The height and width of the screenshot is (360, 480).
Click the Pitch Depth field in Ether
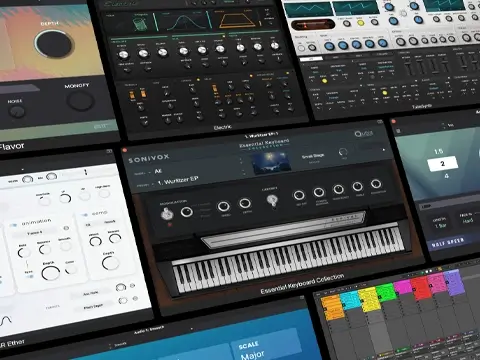[x=93, y=306]
